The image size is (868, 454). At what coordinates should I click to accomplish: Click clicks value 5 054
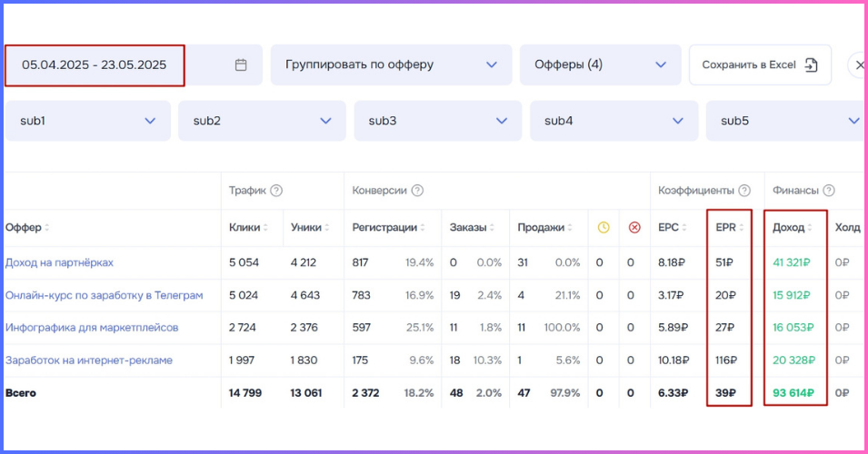[x=244, y=262]
